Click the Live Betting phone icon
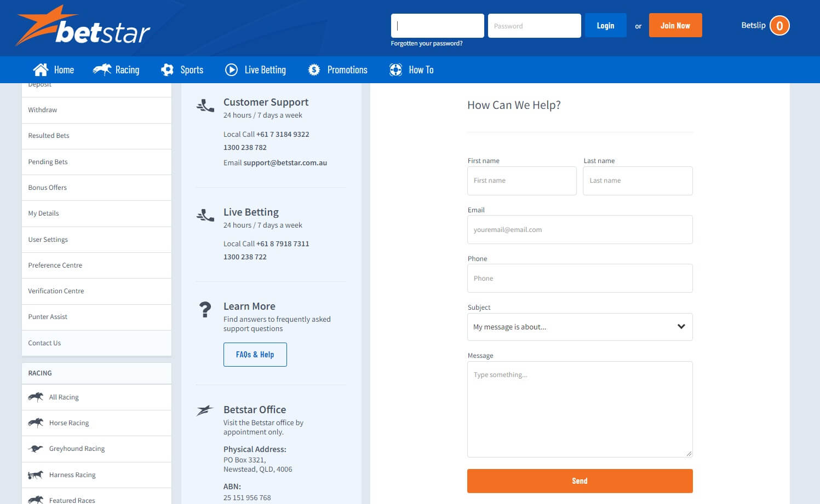Viewport: 820px width, 504px height. point(205,215)
